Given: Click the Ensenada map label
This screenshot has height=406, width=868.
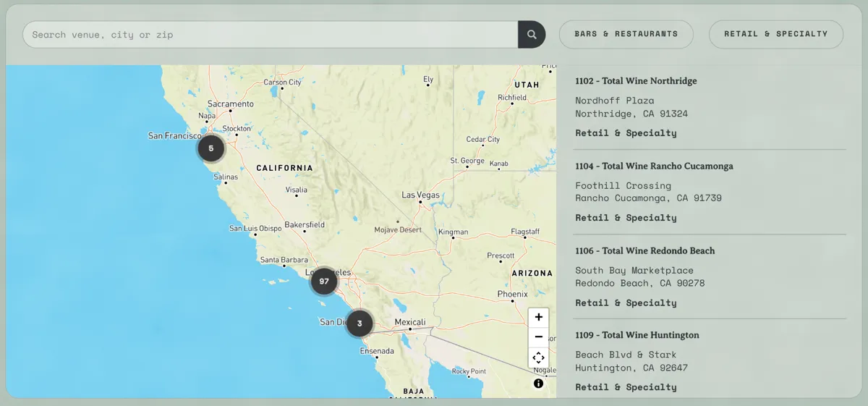Looking at the screenshot, I should click(377, 352).
